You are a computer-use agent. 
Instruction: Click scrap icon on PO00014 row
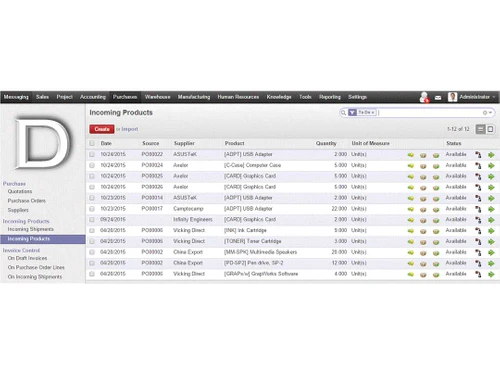[x=478, y=198]
